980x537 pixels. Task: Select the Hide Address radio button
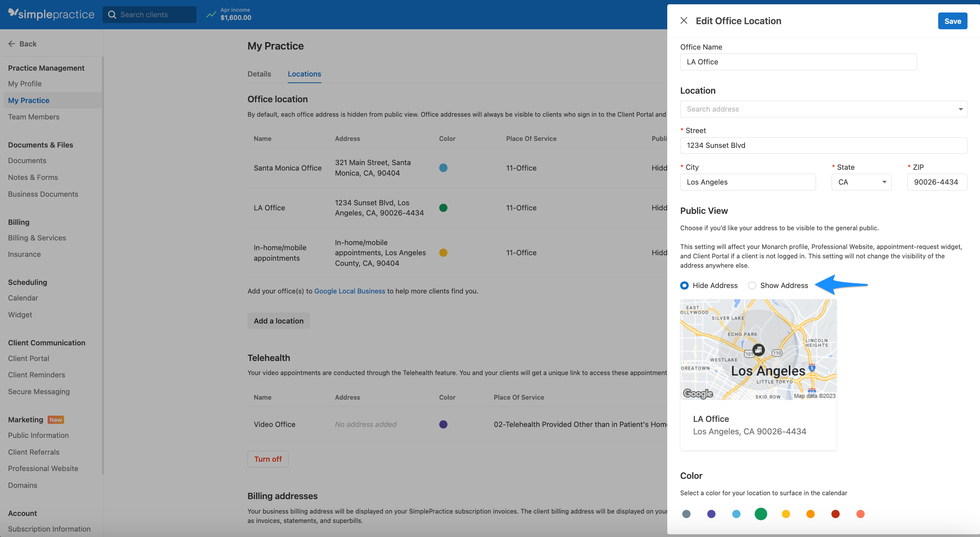click(x=684, y=285)
